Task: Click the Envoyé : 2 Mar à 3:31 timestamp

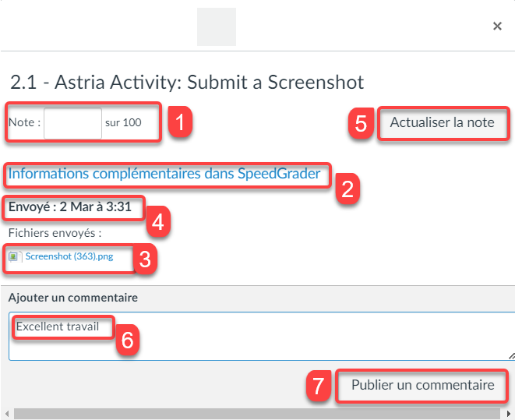Action: (x=70, y=206)
